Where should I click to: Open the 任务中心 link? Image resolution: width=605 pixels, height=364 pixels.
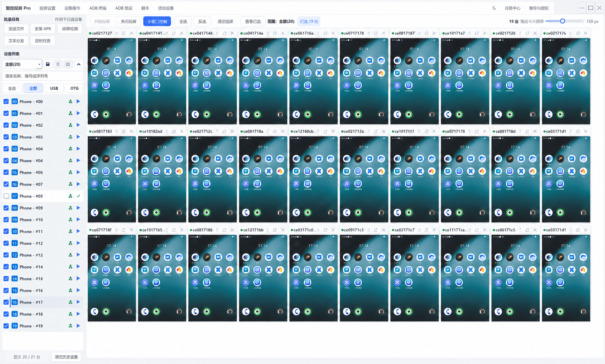click(x=513, y=8)
